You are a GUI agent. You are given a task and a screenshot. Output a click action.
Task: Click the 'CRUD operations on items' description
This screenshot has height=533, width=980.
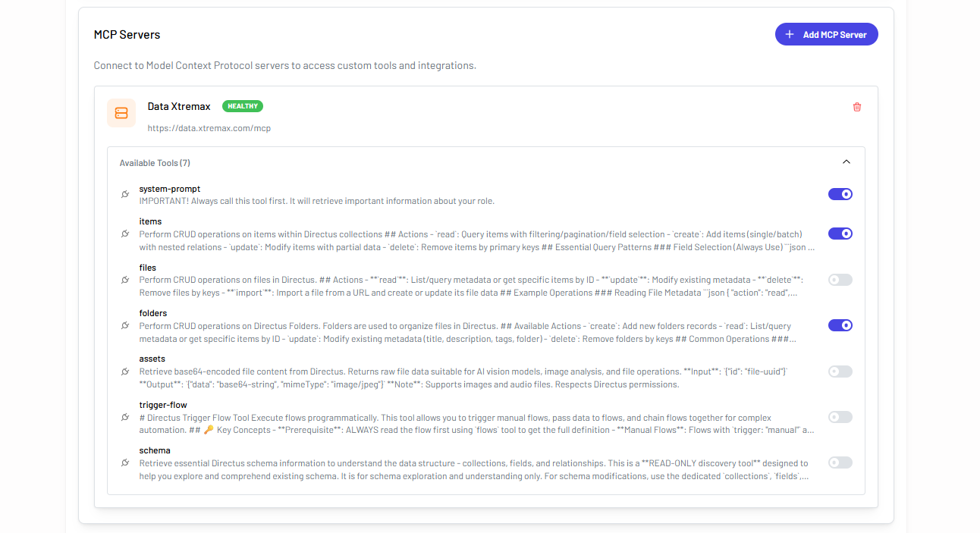coord(477,240)
